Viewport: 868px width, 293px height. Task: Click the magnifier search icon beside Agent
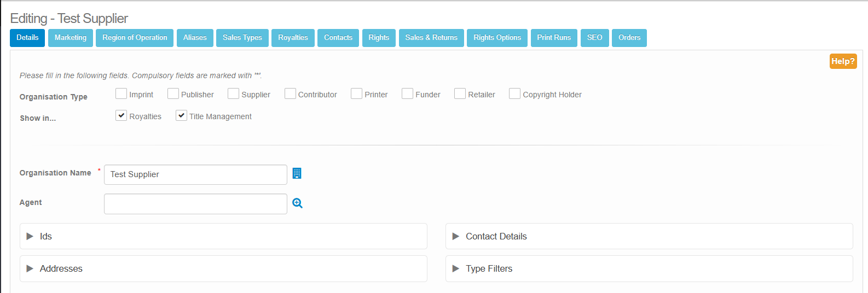tap(297, 203)
